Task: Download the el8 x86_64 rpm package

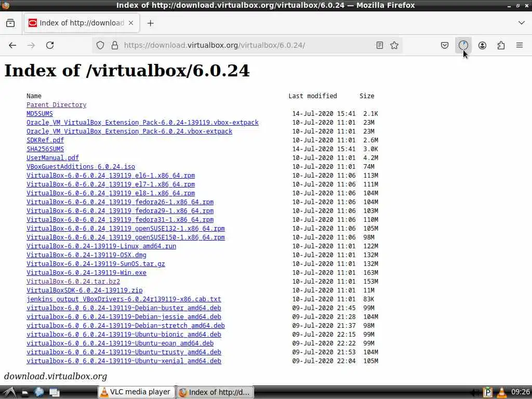Action: click(111, 193)
